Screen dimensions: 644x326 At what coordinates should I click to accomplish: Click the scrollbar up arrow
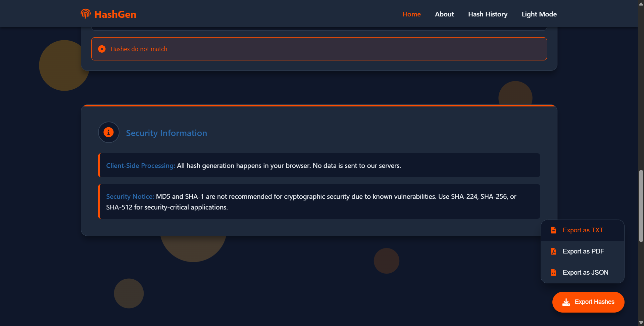click(641, 3)
